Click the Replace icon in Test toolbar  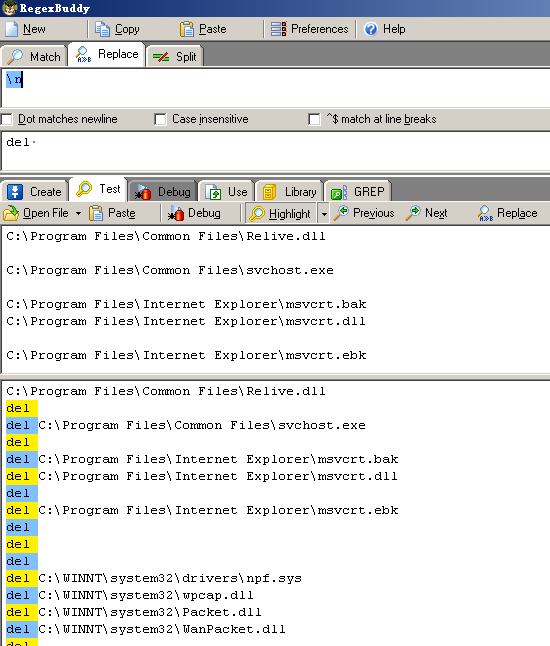tap(485, 213)
